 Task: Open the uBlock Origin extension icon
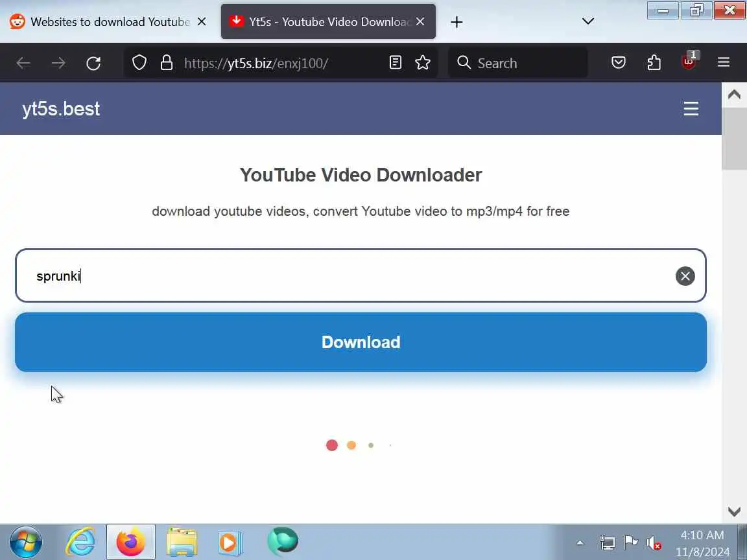pyautogui.click(x=689, y=62)
